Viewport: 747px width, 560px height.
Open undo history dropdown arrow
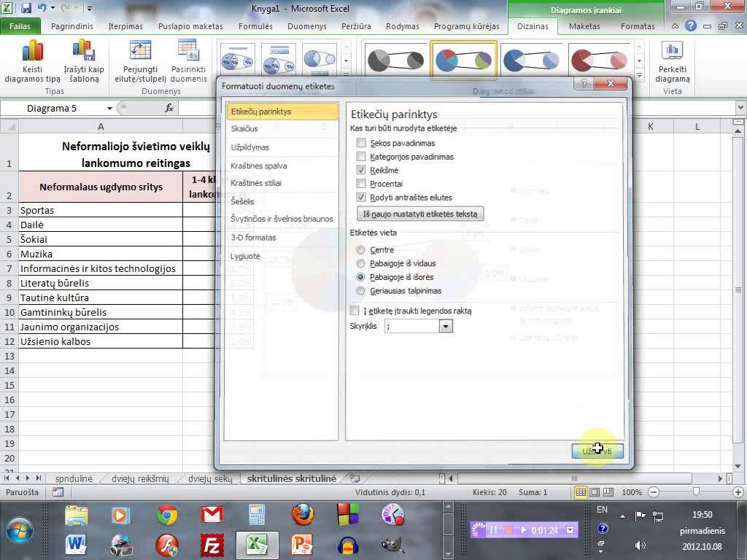click(53, 8)
